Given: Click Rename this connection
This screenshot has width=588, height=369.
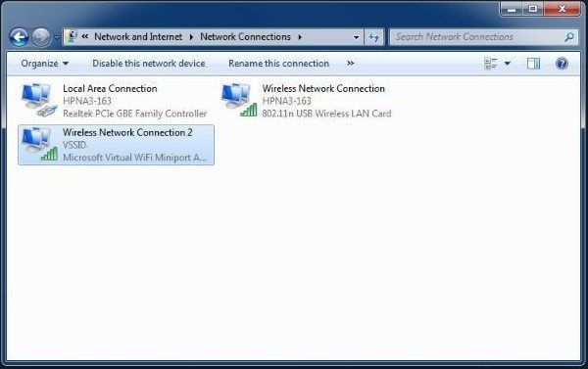Looking at the screenshot, I should [278, 64].
